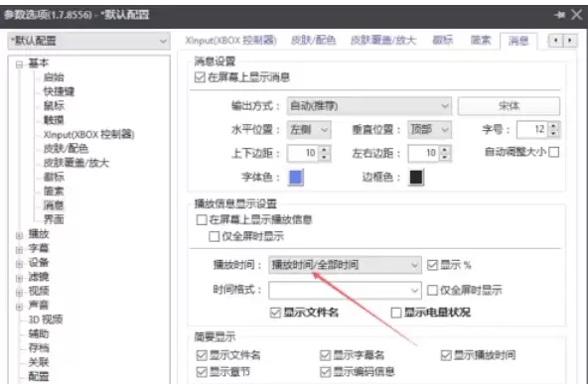Image resolution: width=588 pixels, height=384 pixels.
Task: Decrease 左右边距 with the down arrow
Action: pos(445,158)
